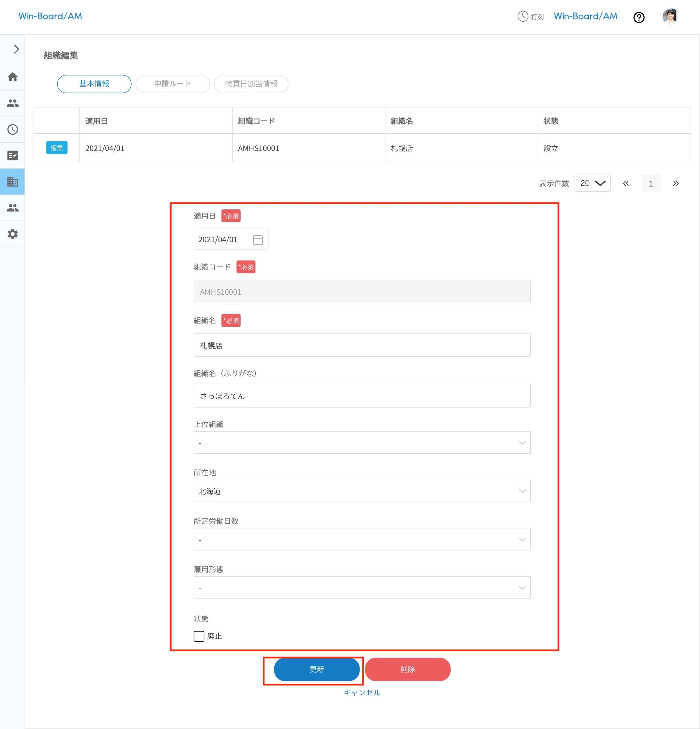Viewport: 700px width, 729px height.
Task: Switch to the 申請ルート tab
Action: [x=173, y=84]
